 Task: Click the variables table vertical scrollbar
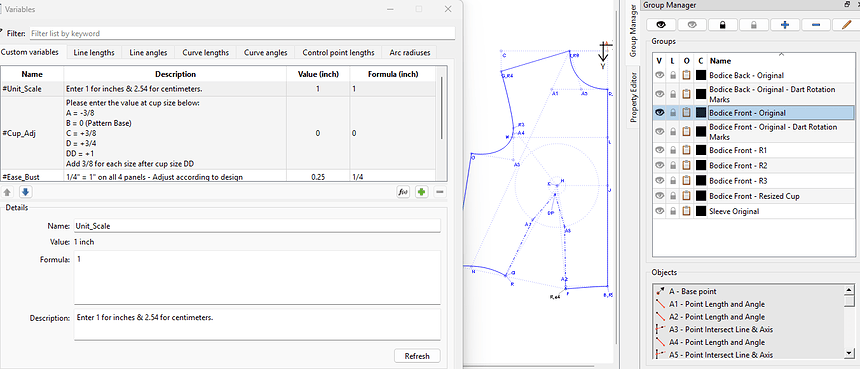click(x=442, y=107)
